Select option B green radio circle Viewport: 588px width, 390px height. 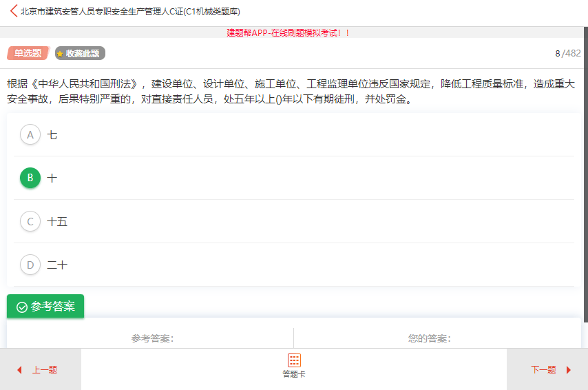(30, 178)
